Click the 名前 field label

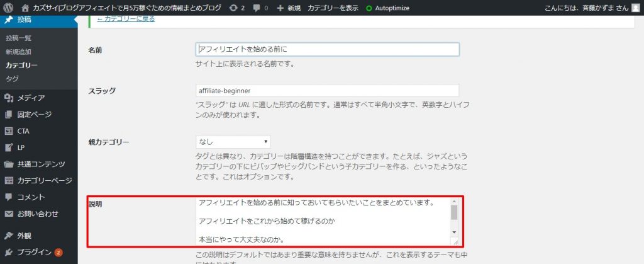pos(96,50)
